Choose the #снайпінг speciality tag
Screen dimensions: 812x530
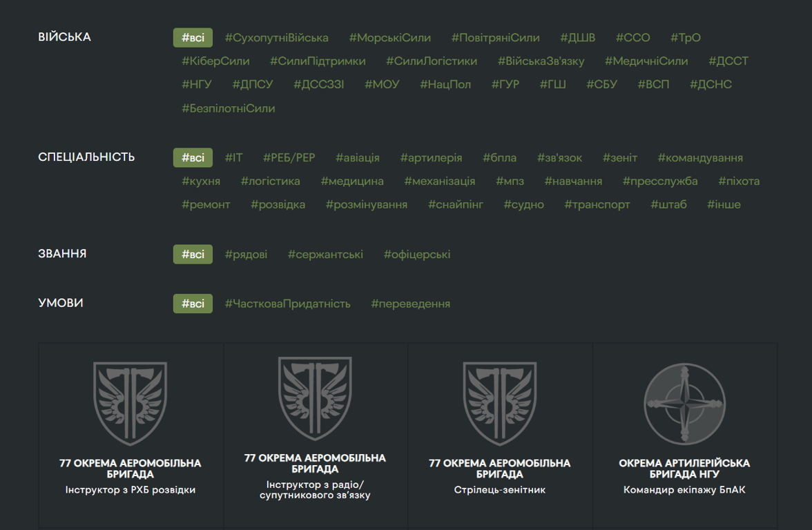(x=455, y=205)
